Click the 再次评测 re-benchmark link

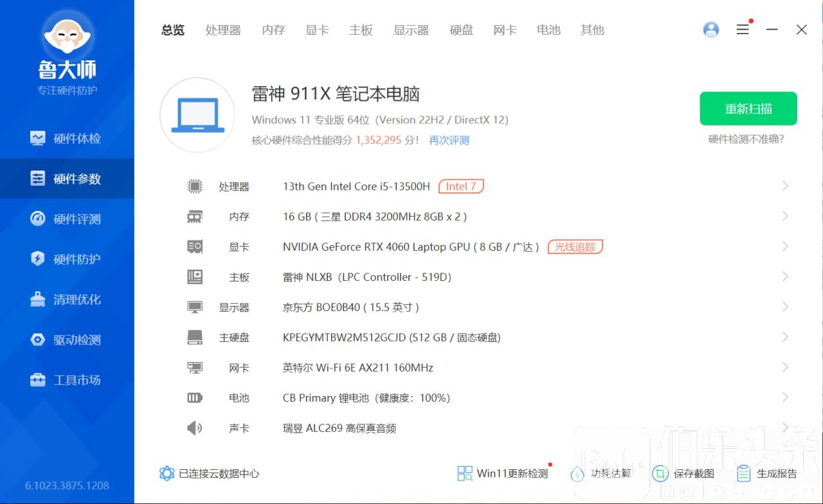click(x=449, y=140)
